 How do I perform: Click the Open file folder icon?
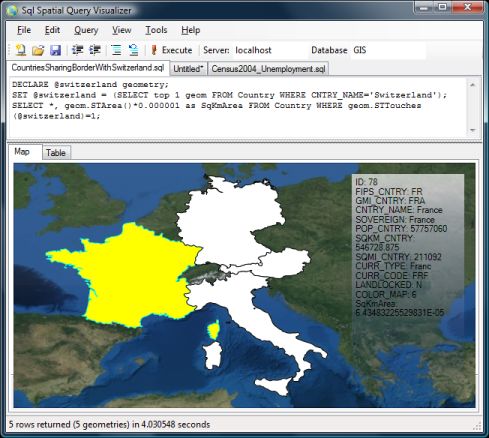click(38, 50)
